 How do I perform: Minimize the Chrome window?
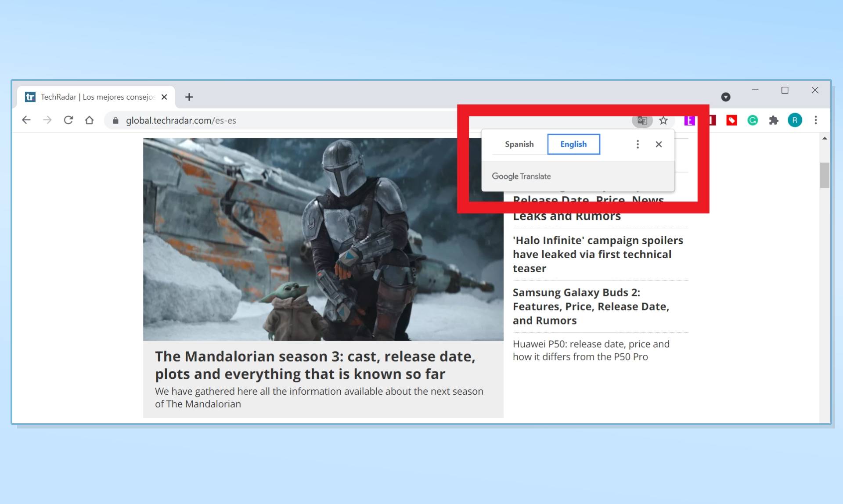[755, 90]
